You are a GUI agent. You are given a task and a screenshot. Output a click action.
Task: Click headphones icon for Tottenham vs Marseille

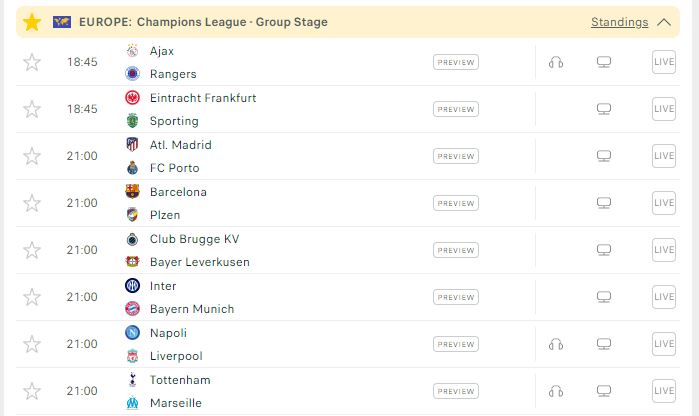click(x=555, y=391)
